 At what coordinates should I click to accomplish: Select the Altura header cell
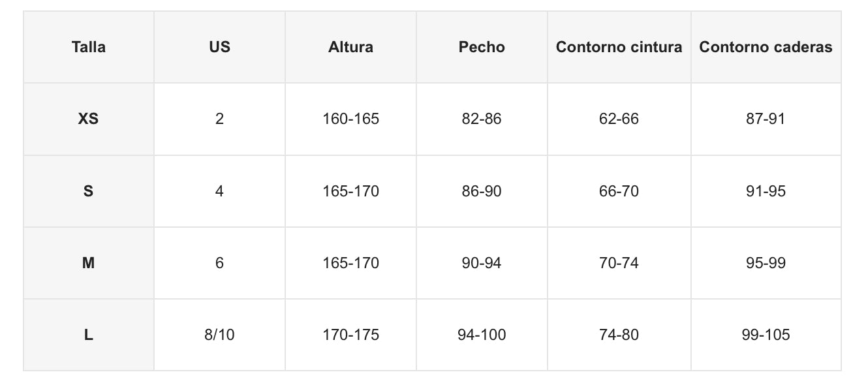(x=350, y=47)
